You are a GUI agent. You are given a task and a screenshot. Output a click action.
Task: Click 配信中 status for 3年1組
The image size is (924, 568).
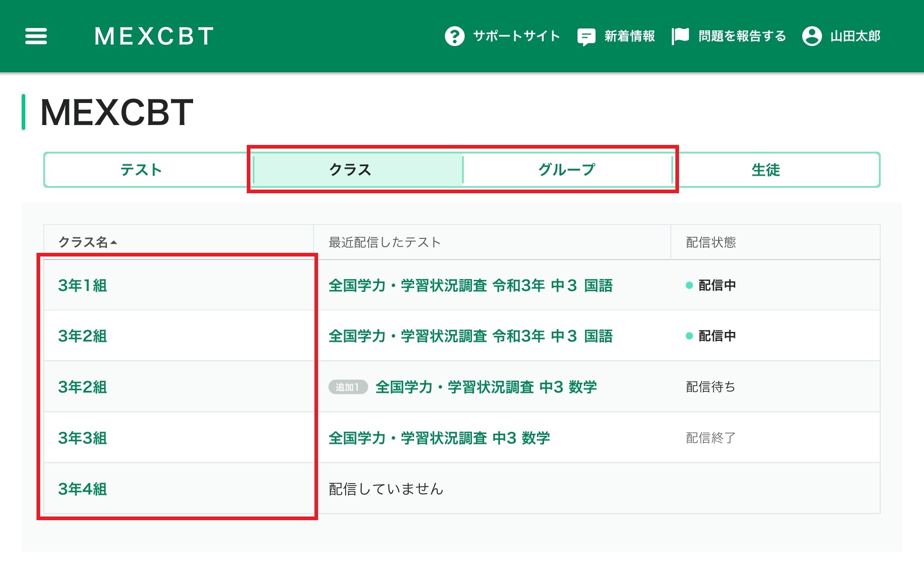(x=711, y=285)
